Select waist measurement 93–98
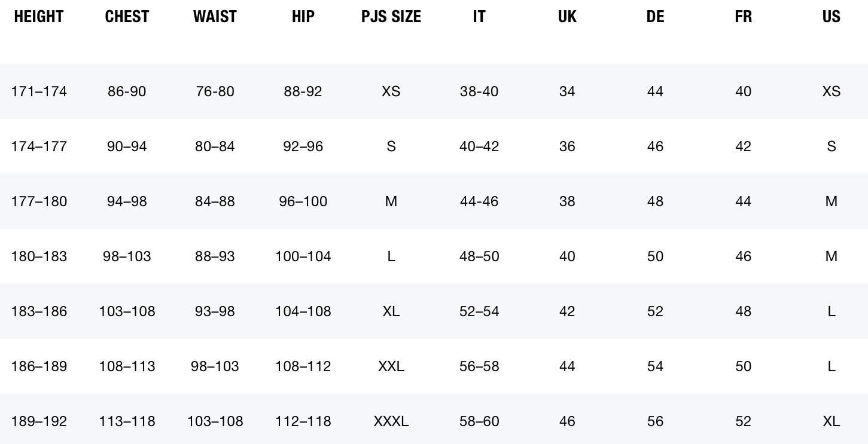Image resolution: width=868 pixels, height=444 pixels. pyautogui.click(x=215, y=311)
